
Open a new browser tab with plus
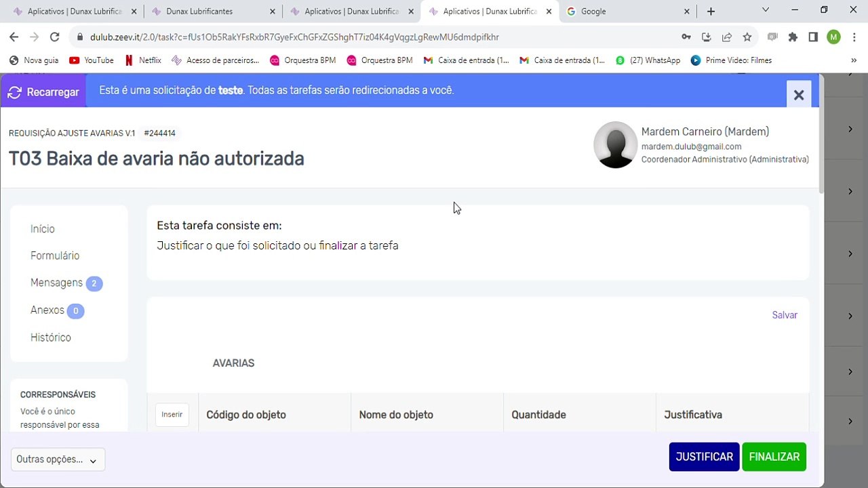click(x=711, y=12)
